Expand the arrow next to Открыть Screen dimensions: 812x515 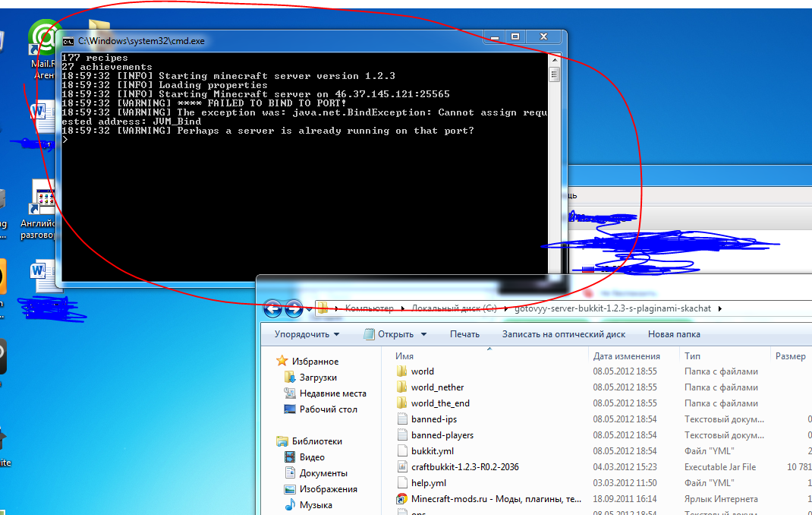tap(423, 334)
